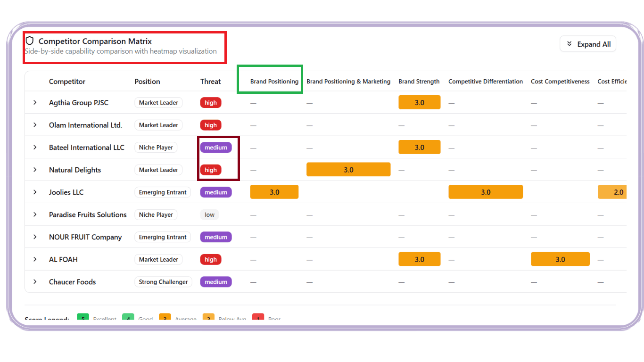Select the Cost Competitiveness column header
Image resolution: width=644 pixels, height=362 pixels.
click(x=560, y=82)
